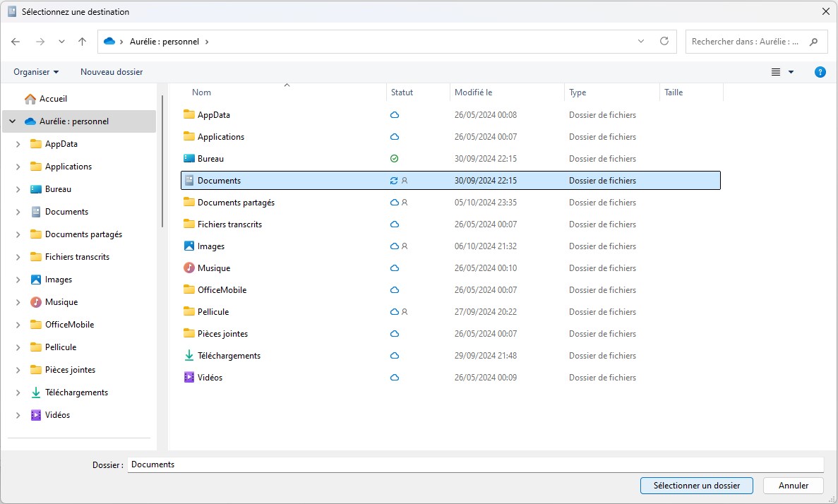The image size is (838, 504).
Task: Click the 27/09/2024 20:22 modified date
Action: pos(486,312)
